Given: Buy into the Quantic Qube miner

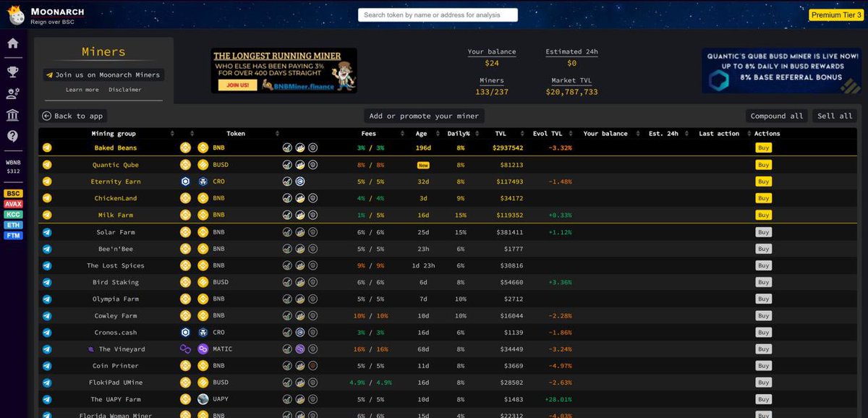Looking at the screenshot, I should [x=763, y=165].
